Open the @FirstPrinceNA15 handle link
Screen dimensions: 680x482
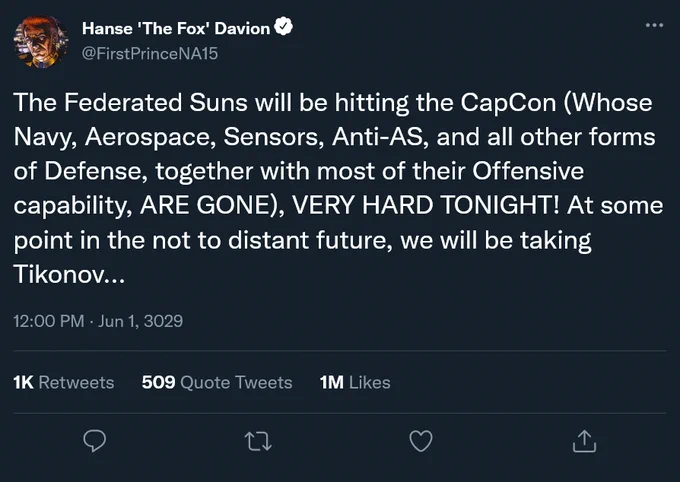click(x=150, y=53)
